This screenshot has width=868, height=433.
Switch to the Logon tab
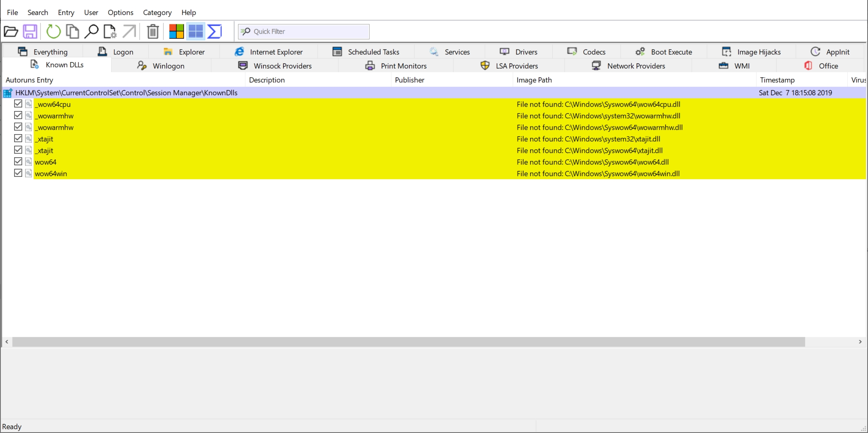116,51
